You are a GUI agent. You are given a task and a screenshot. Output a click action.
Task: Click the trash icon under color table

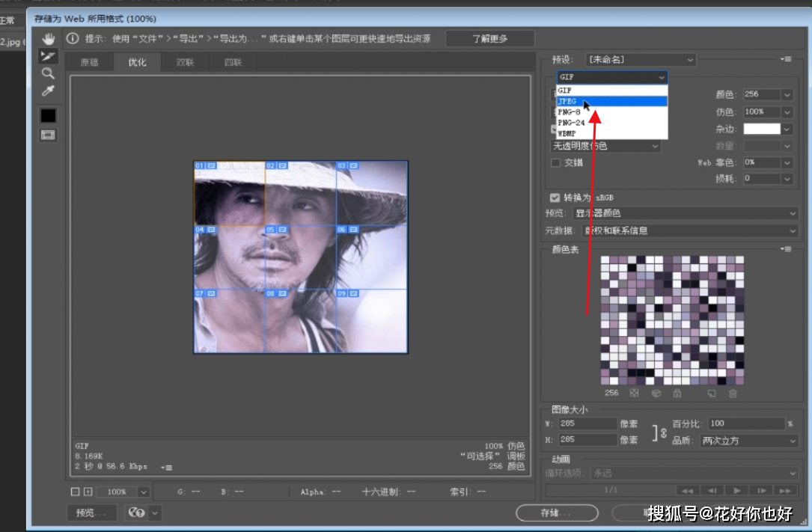(x=733, y=393)
